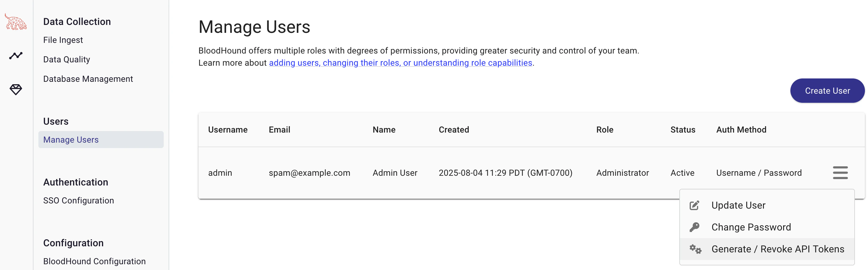868x270 pixels.
Task: Open SSO Configuration page
Action: (79, 201)
